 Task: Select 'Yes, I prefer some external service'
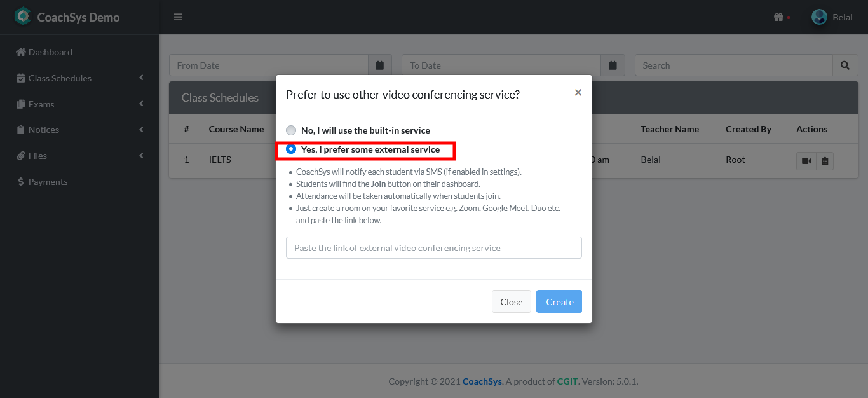[x=291, y=149]
